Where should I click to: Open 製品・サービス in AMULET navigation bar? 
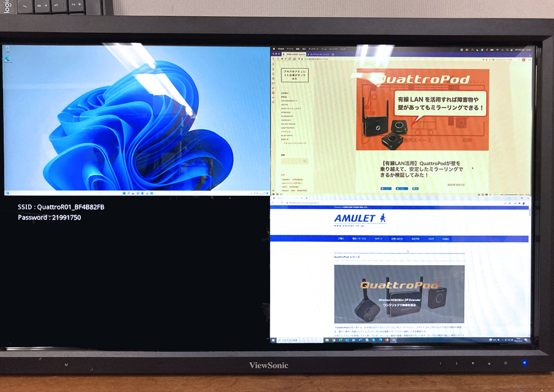(359, 239)
